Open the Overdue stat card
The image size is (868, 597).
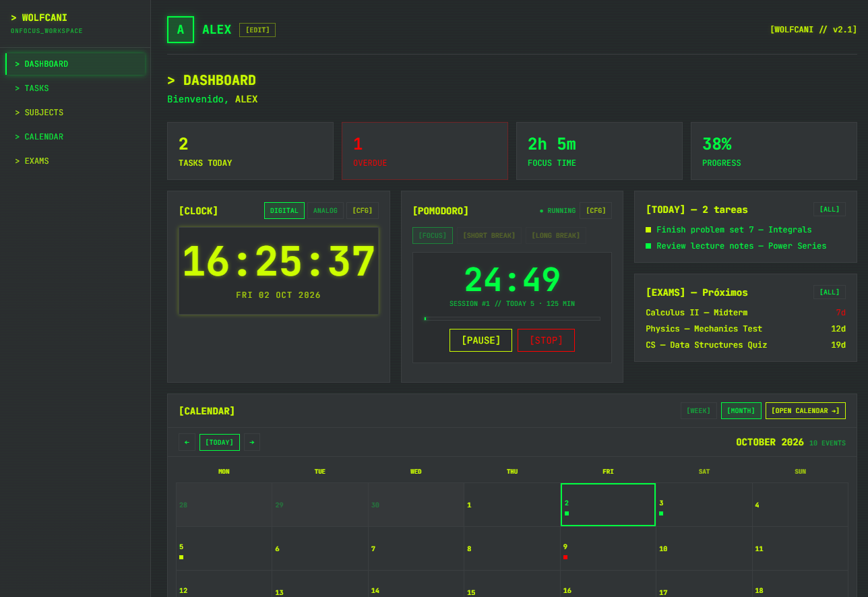425,151
